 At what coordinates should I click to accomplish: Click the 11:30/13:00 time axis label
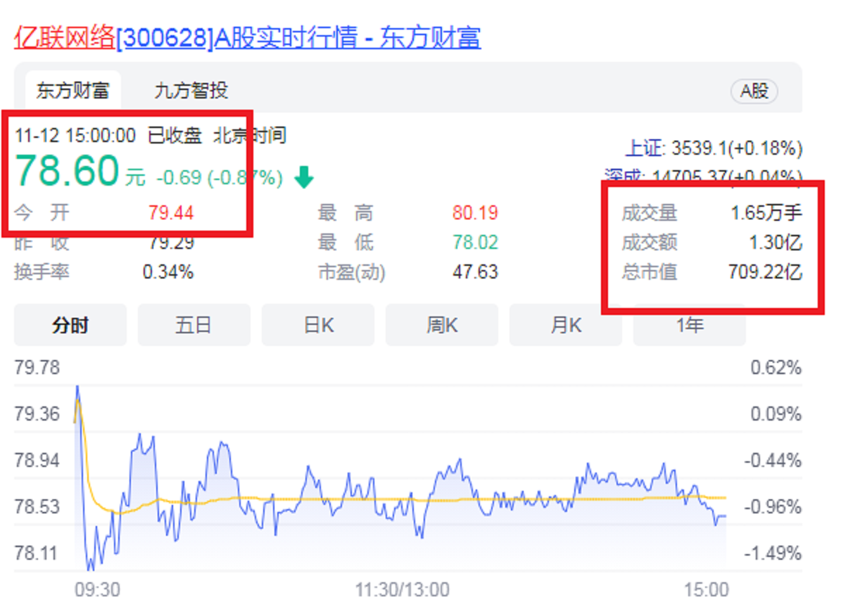(x=401, y=589)
